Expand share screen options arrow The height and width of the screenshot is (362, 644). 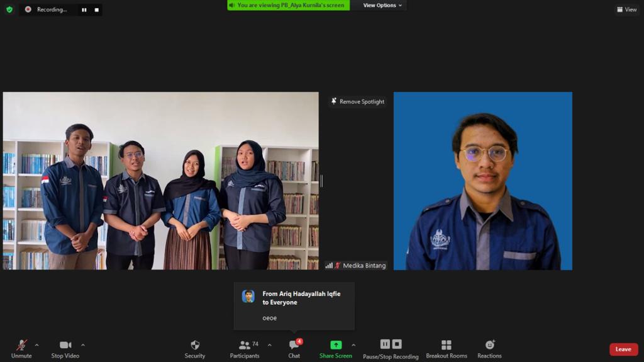tap(353, 345)
